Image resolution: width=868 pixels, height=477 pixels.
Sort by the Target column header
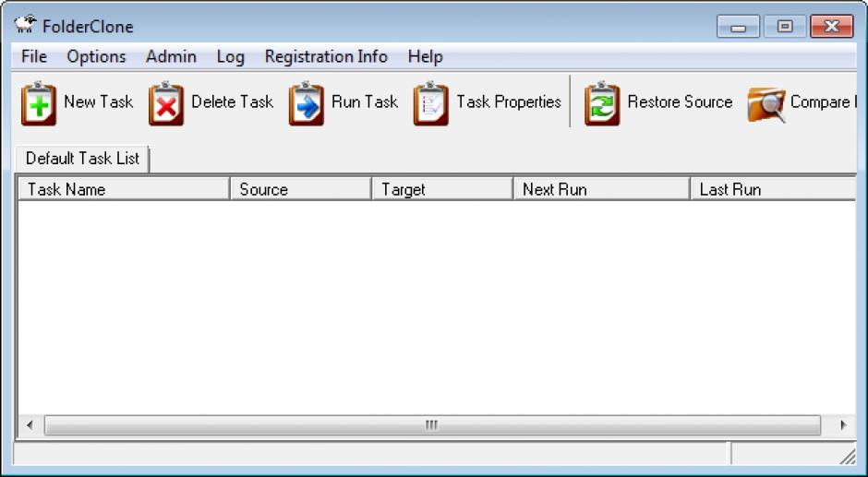[x=443, y=189]
